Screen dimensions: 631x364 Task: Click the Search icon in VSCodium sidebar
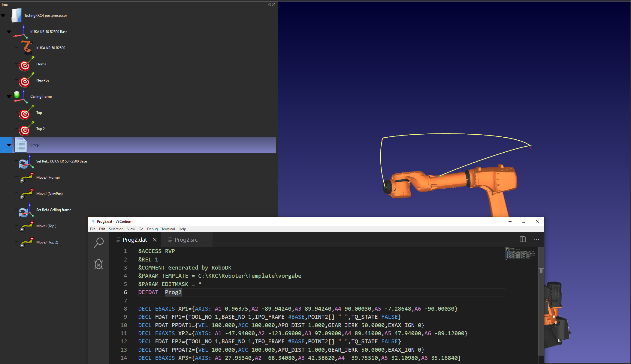pos(98,242)
